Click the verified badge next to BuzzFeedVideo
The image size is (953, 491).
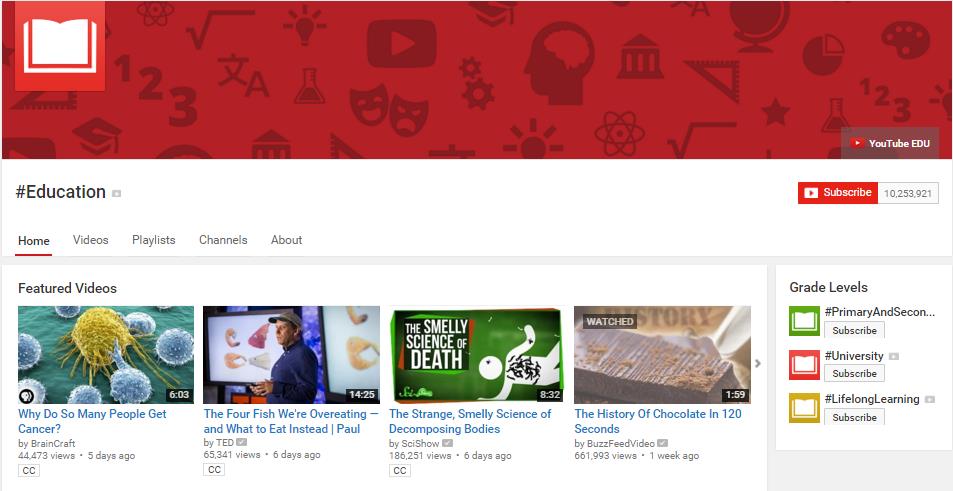(662, 443)
